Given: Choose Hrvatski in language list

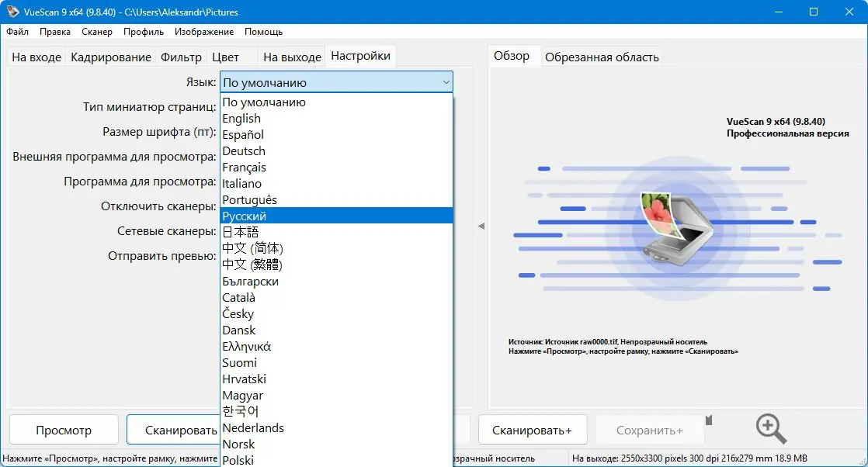Looking at the screenshot, I should [337, 379].
